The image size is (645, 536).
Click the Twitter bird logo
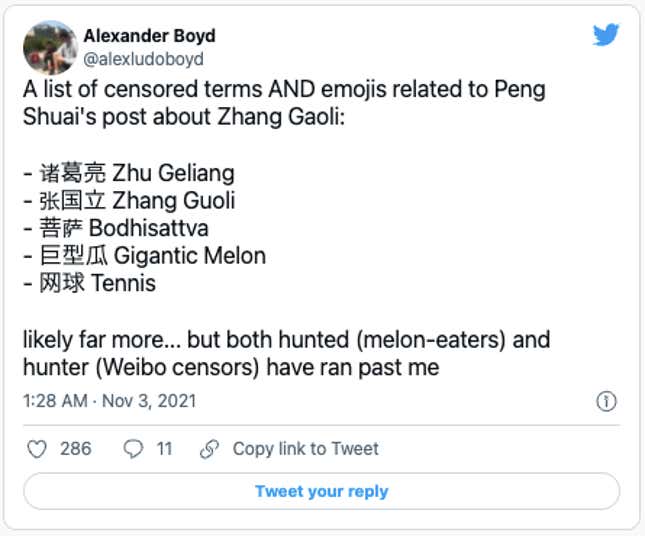tap(606, 35)
